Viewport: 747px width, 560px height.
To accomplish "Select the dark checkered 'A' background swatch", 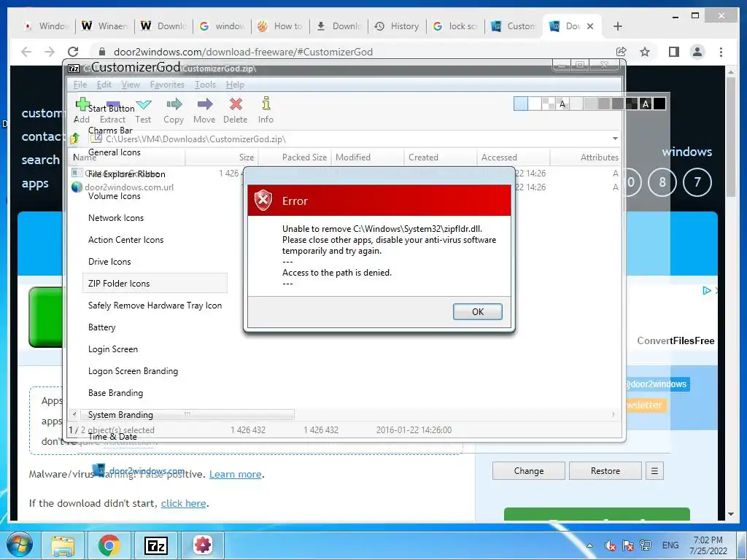I will (x=646, y=104).
